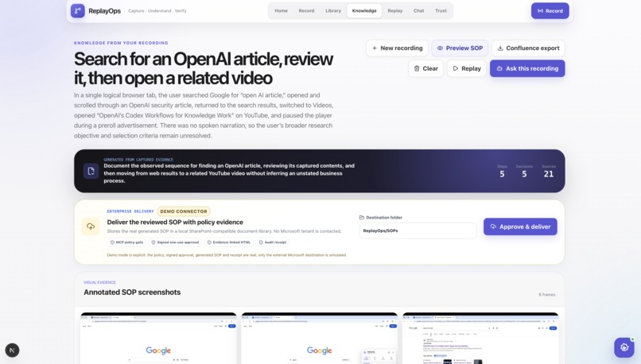Image resolution: width=641 pixels, height=364 pixels.
Task: Select the Knowledge tab
Action: (x=364, y=11)
